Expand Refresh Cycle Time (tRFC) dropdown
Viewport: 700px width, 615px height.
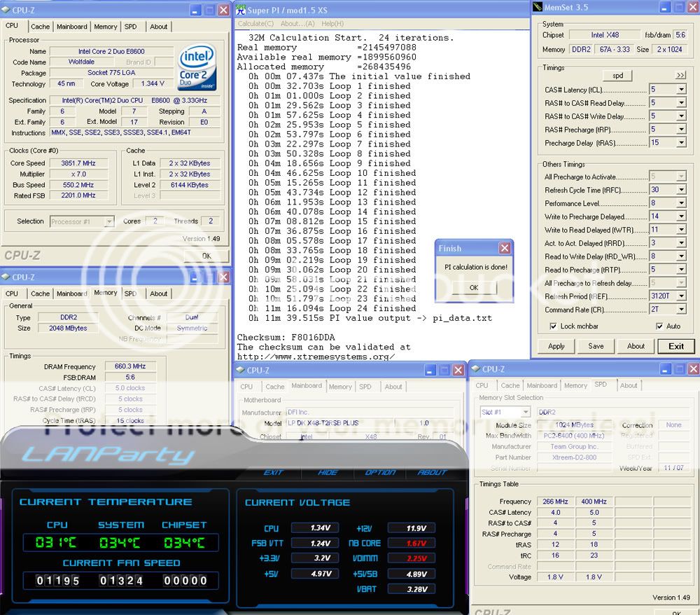click(x=681, y=190)
